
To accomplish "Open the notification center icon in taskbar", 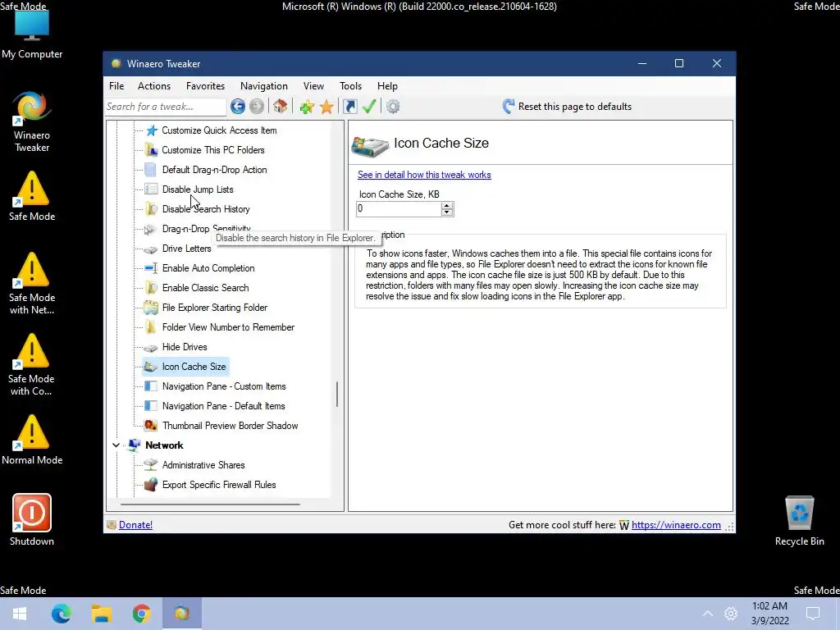I will click(x=813, y=614).
